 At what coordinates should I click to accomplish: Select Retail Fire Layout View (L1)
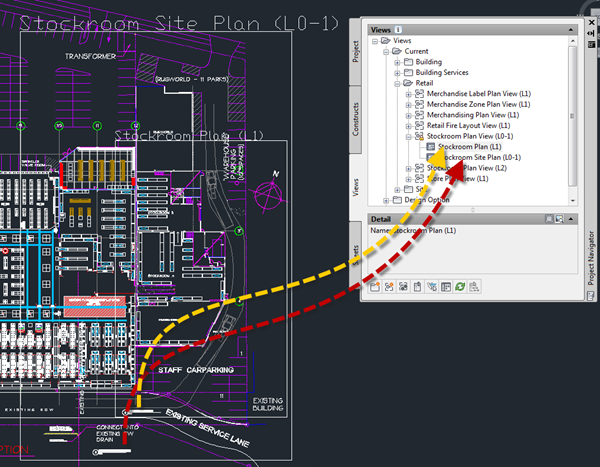point(466,126)
